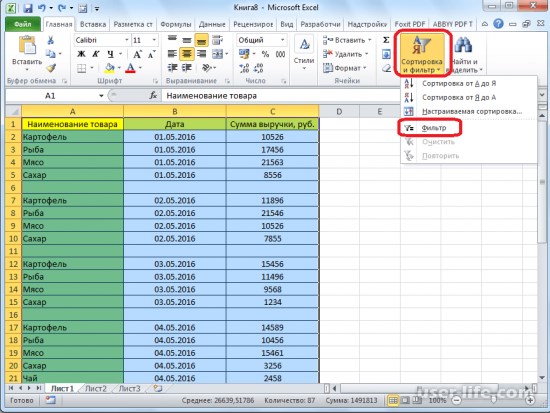Align text left icon
The image size is (550, 413).
(x=172, y=54)
